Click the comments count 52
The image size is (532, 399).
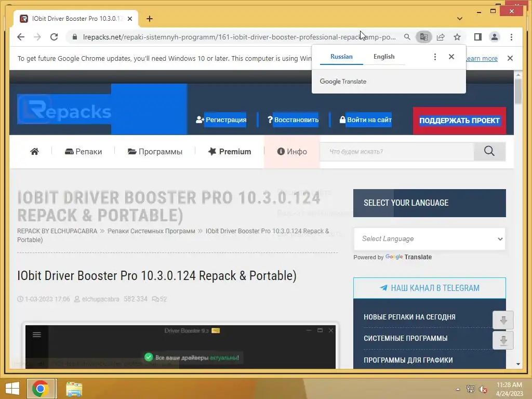pos(159,299)
